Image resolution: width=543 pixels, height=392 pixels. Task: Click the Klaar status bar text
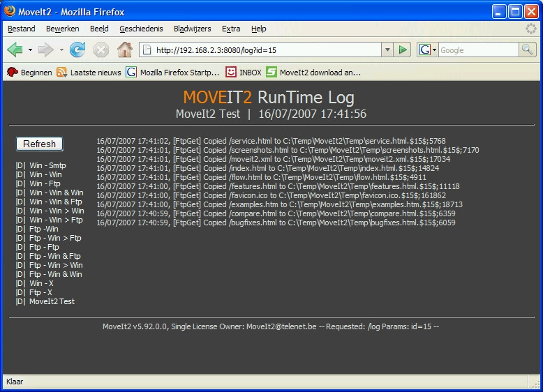[15, 382]
